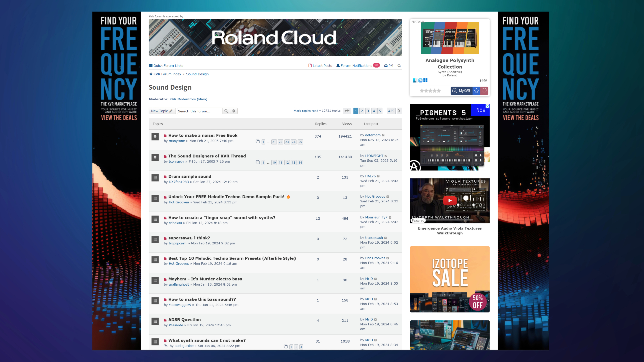View latest post by aeternam icon
The width and height of the screenshot is (644, 362).
click(383, 135)
